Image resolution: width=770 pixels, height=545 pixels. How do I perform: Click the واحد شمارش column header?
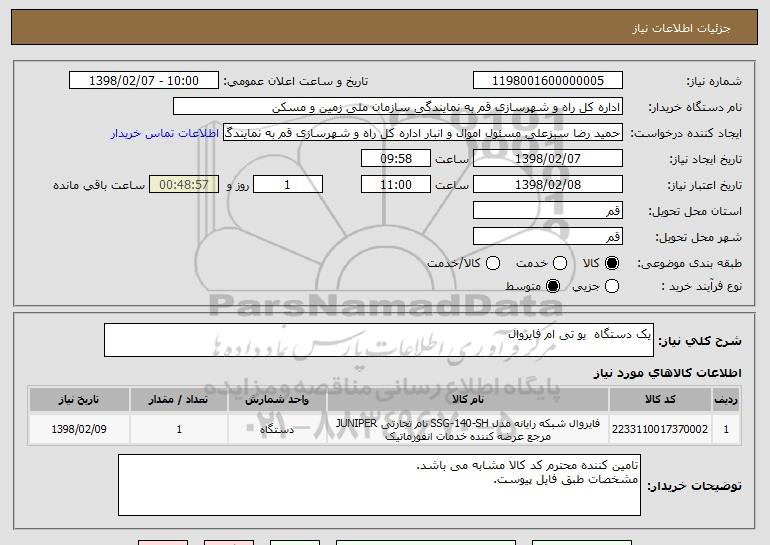pyautogui.click(x=277, y=400)
